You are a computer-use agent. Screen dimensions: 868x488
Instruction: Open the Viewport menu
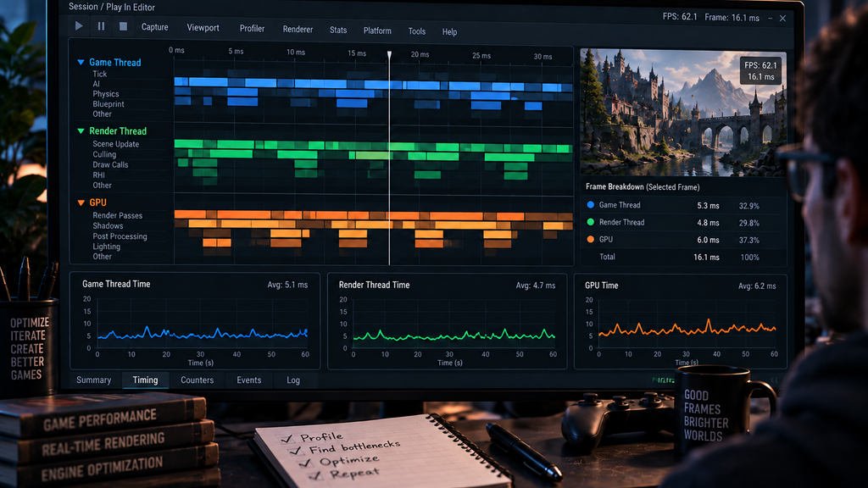click(203, 28)
